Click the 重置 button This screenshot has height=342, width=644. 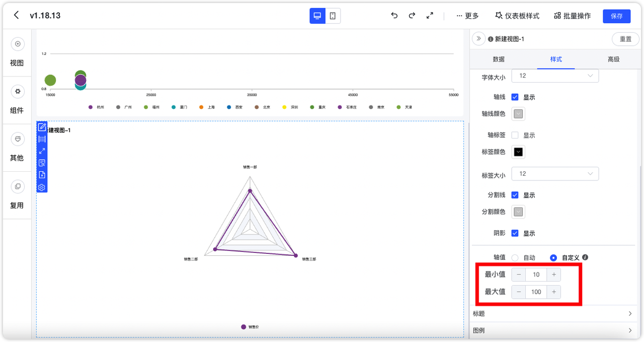[x=625, y=39]
